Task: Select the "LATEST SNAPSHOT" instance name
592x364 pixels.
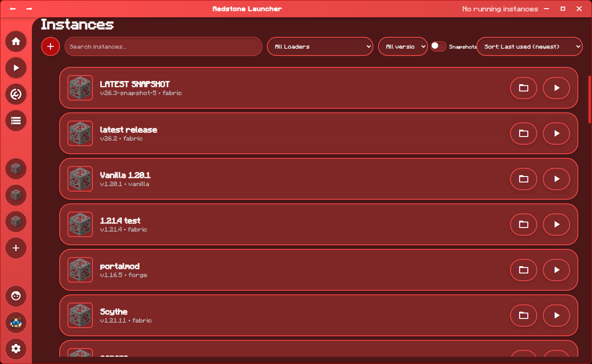Action: [135, 84]
